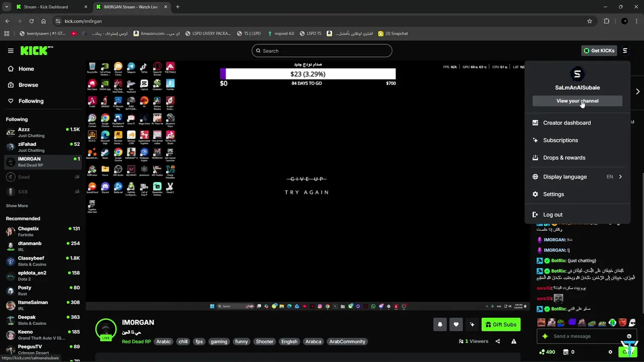
Task: Open Chrome extensions puzzle icon
Action: 606,21
